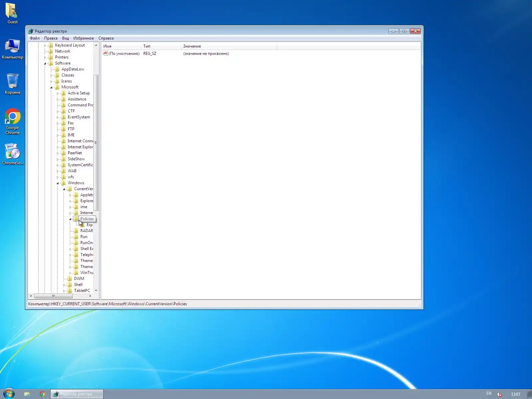
Task: Open the 13:07 taskbar clock
Action: [x=516, y=394]
